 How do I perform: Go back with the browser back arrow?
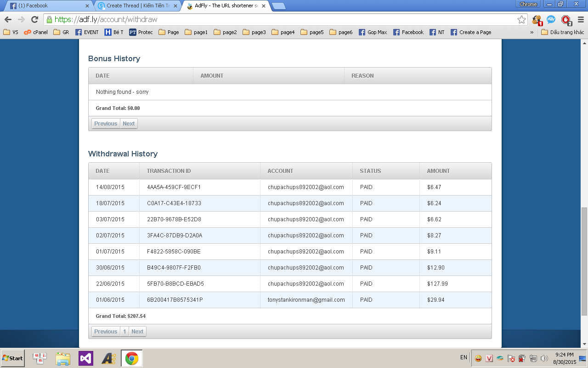click(x=8, y=20)
